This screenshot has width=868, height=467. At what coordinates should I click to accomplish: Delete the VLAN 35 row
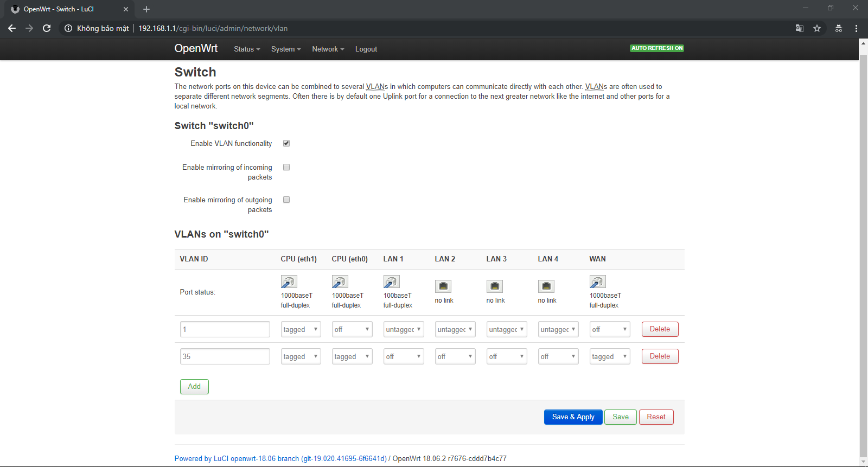660,356
